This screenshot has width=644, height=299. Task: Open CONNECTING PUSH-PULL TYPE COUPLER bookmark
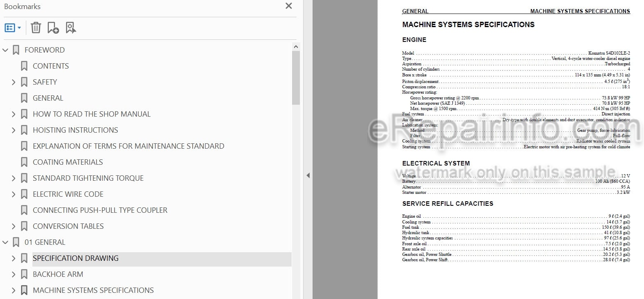pos(100,210)
